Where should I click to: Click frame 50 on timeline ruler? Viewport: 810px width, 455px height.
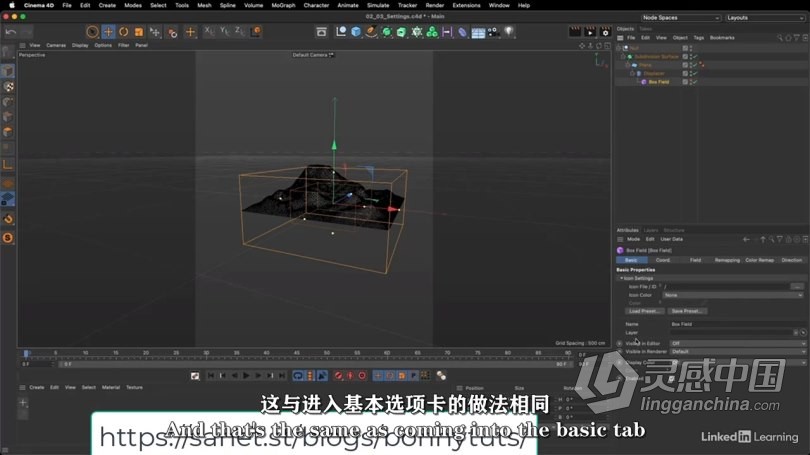pyautogui.click(x=326, y=353)
